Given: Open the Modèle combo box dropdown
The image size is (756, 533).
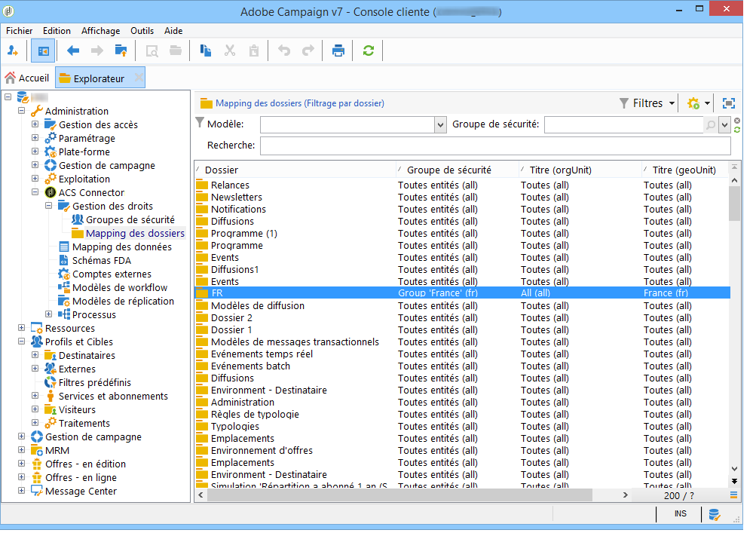Looking at the screenshot, I should click(440, 125).
